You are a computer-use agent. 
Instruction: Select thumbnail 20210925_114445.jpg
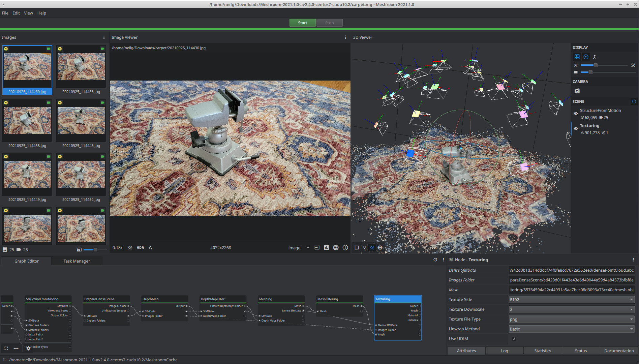click(x=81, y=124)
